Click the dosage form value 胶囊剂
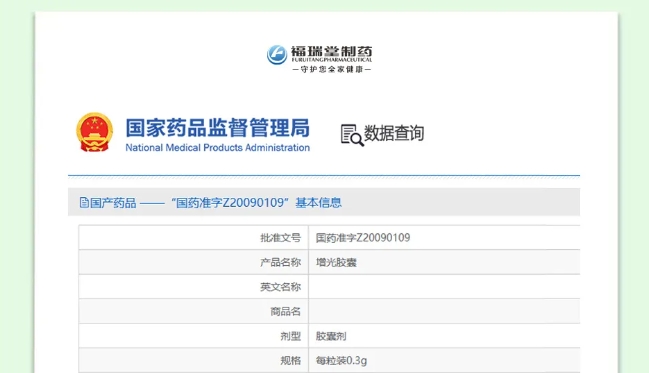Viewport: 649px width, 373px height. coord(331,336)
